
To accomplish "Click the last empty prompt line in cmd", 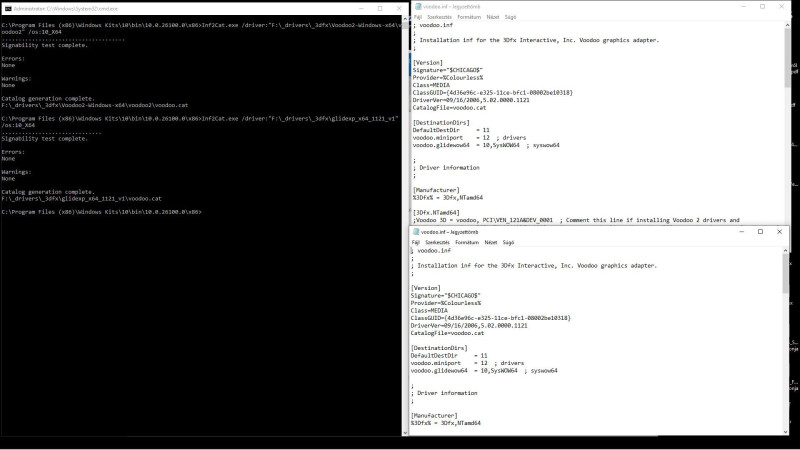I will pyautogui.click(x=102, y=212).
